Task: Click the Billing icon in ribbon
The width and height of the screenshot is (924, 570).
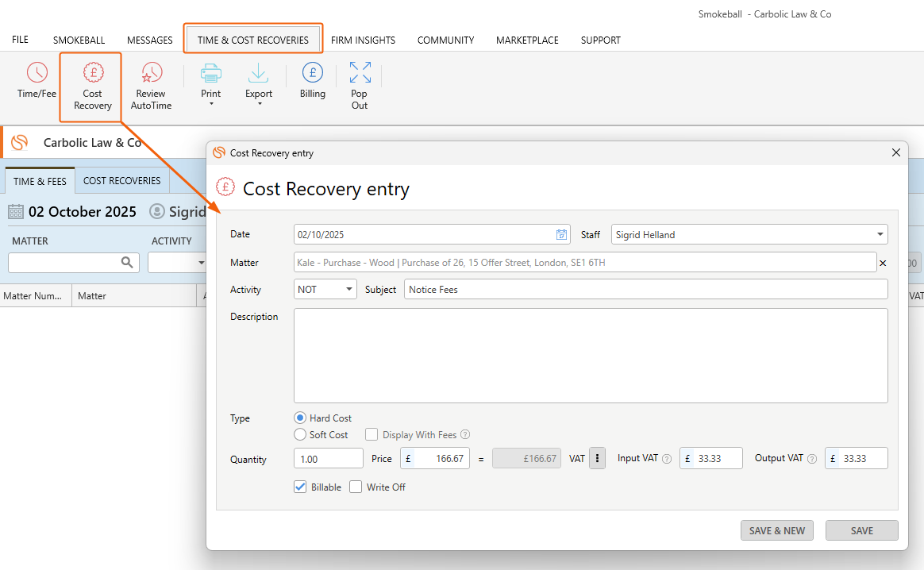Action: pyautogui.click(x=312, y=81)
